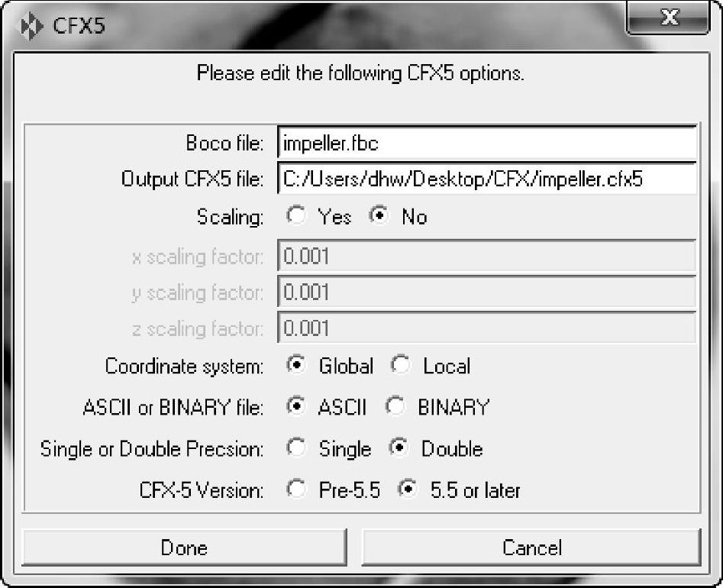Viewport: 723px width, 588px height.
Task: Set precision to Double
Action: (x=399, y=447)
